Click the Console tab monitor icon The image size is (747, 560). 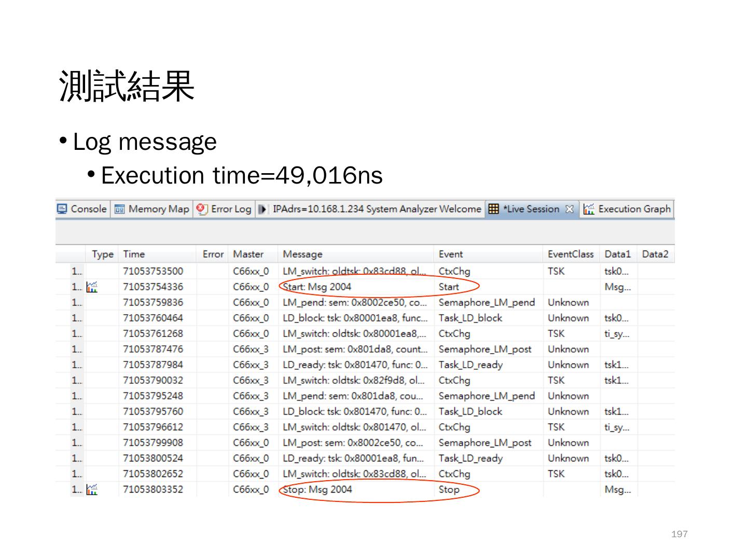click(62, 209)
